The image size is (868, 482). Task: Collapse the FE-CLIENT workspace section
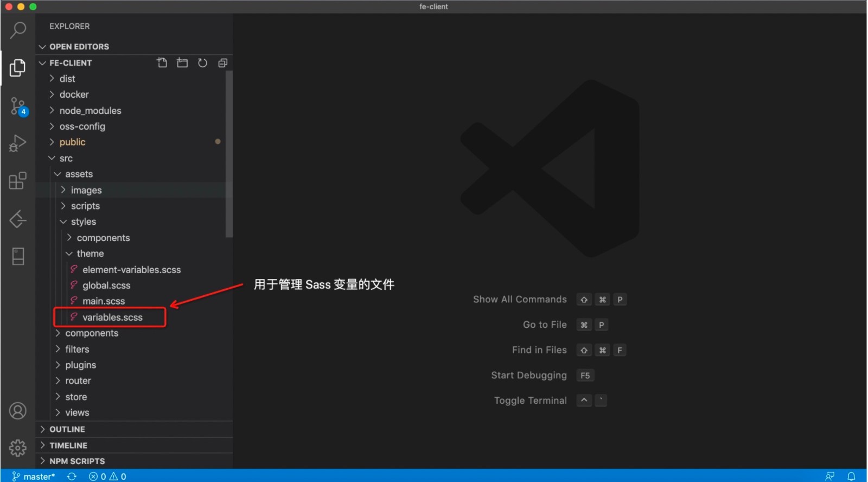coord(71,63)
